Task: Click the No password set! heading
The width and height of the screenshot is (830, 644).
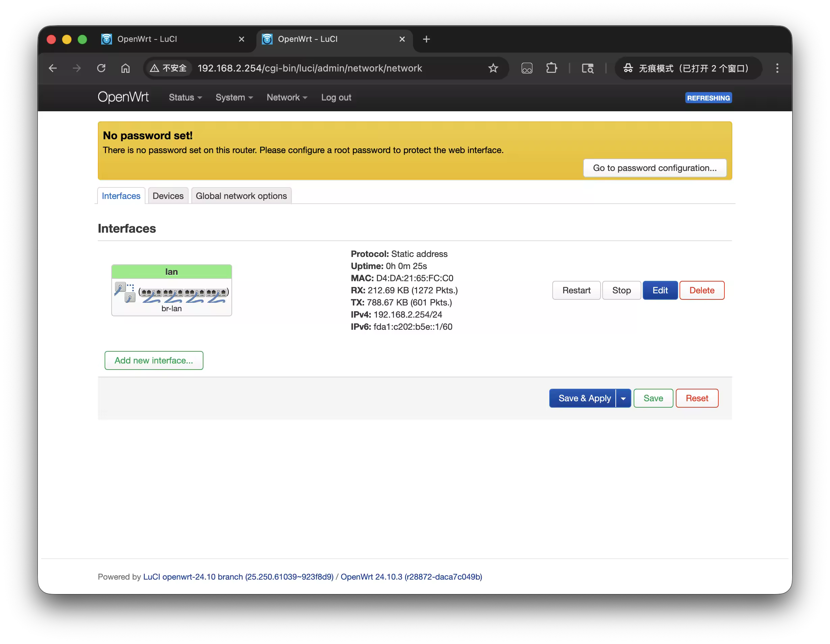Action: 148,136
